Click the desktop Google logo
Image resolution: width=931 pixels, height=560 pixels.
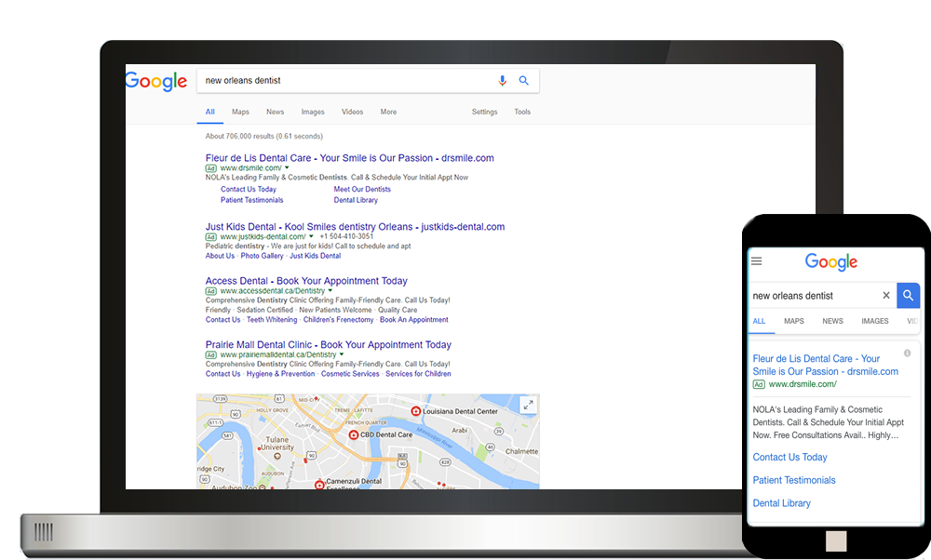[156, 81]
